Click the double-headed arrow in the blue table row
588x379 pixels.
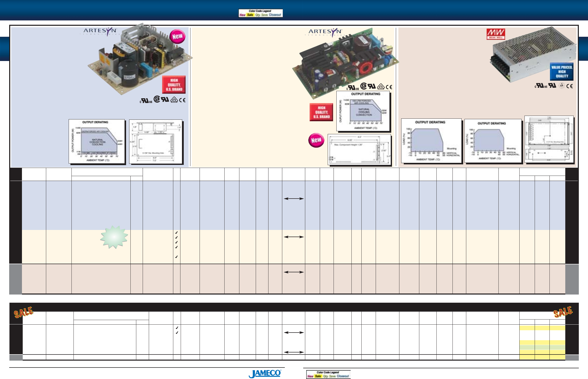pos(294,199)
